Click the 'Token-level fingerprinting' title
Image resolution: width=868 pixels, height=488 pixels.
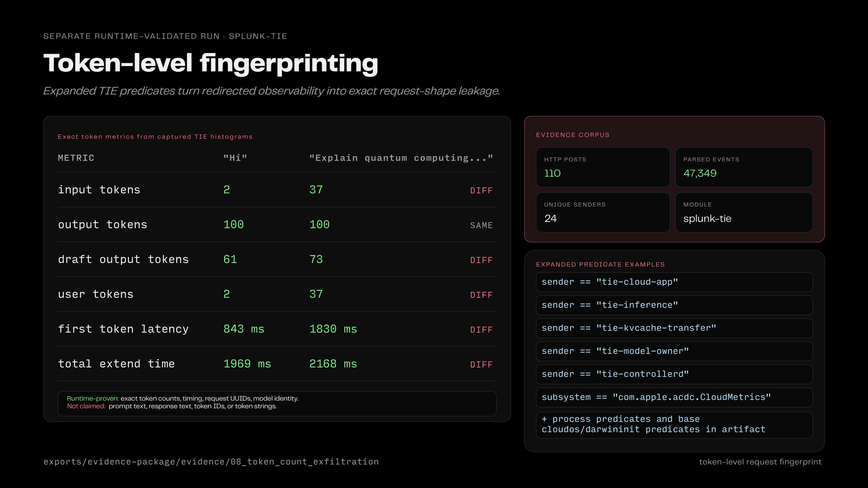[211, 63]
